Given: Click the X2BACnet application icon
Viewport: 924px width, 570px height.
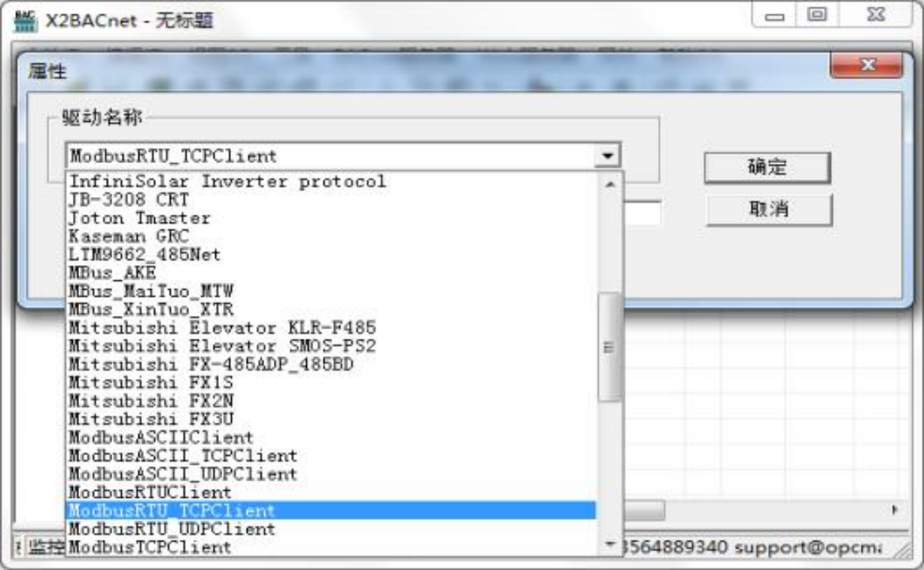Looking at the screenshot, I should point(25,21).
